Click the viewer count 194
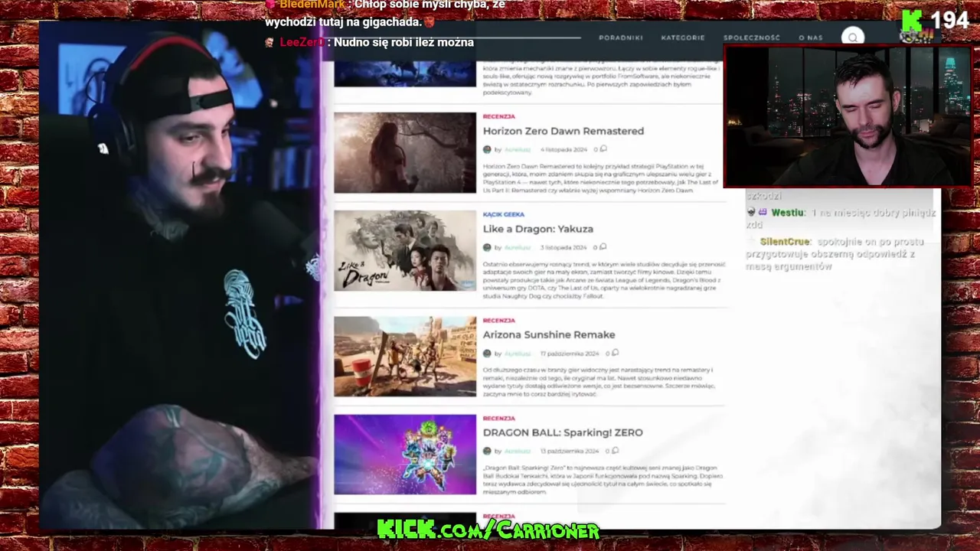The image size is (980, 551). point(950,21)
